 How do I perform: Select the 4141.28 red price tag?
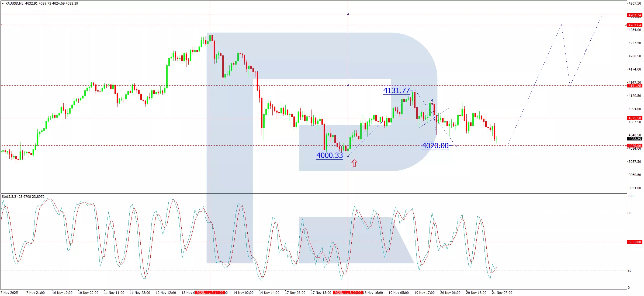coord(635,86)
